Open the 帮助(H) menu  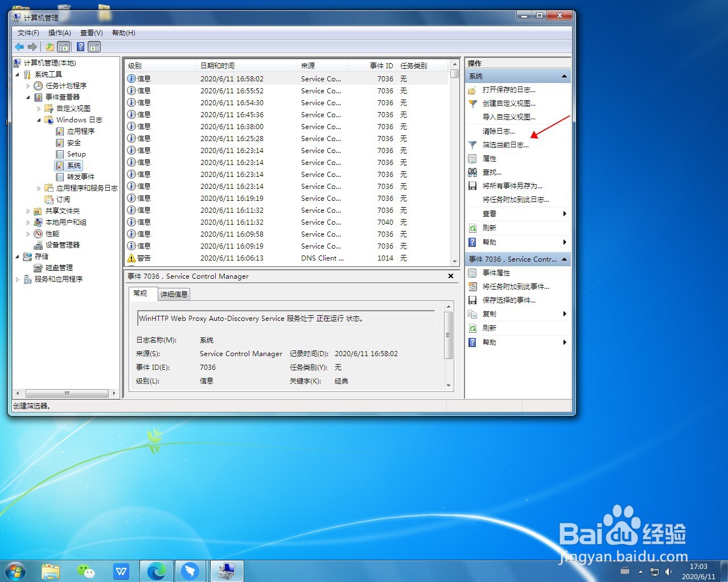[124, 33]
